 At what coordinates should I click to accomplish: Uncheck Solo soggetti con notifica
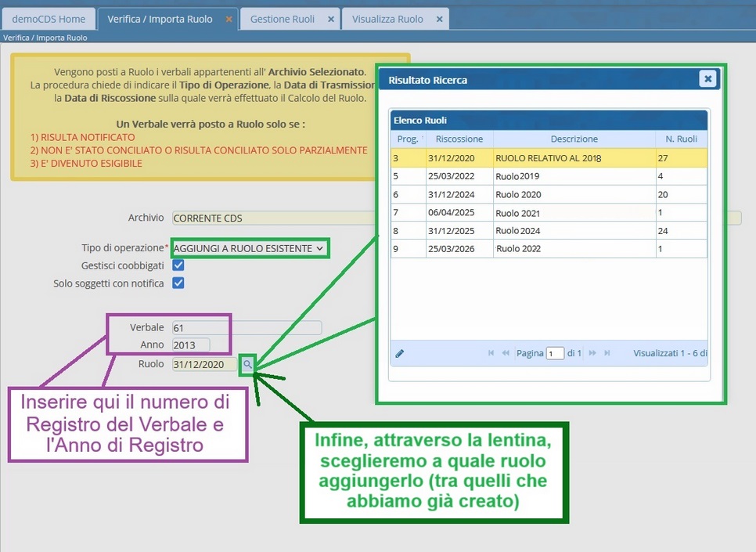coord(178,283)
